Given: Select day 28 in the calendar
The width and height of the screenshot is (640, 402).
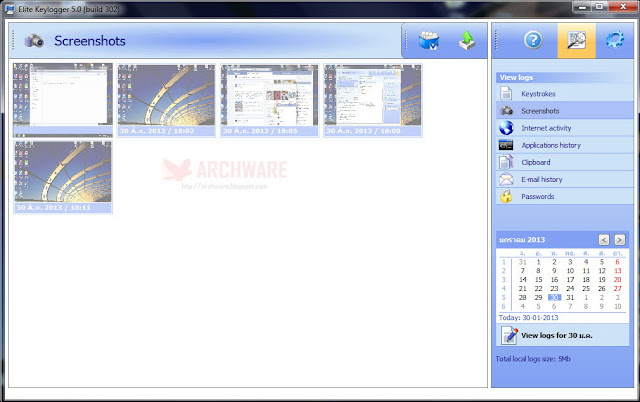Looking at the screenshot, I should (522, 298).
